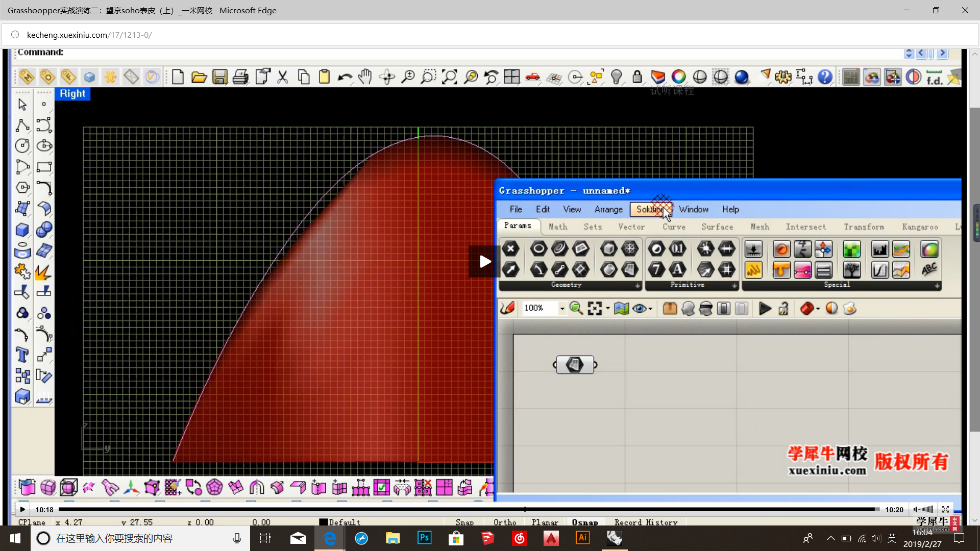This screenshot has width=980, height=551.
Task: Click the Grasshopper bake play arrow icon
Action: point(765,308)
